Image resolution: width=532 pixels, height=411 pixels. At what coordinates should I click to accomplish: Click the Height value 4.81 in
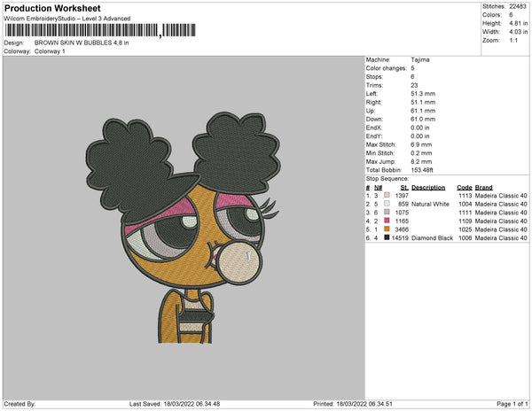pyautogui.click(x=519, y=23)
